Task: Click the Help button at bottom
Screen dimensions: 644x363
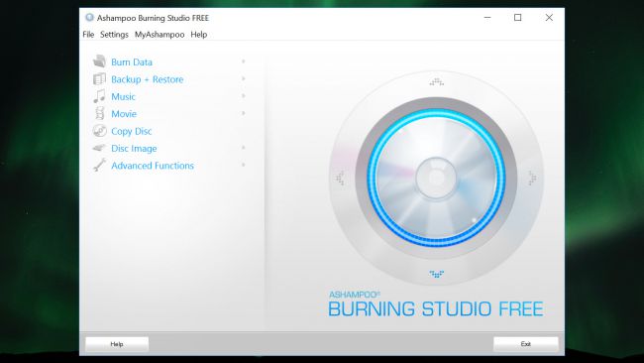Action: point(117,344)
